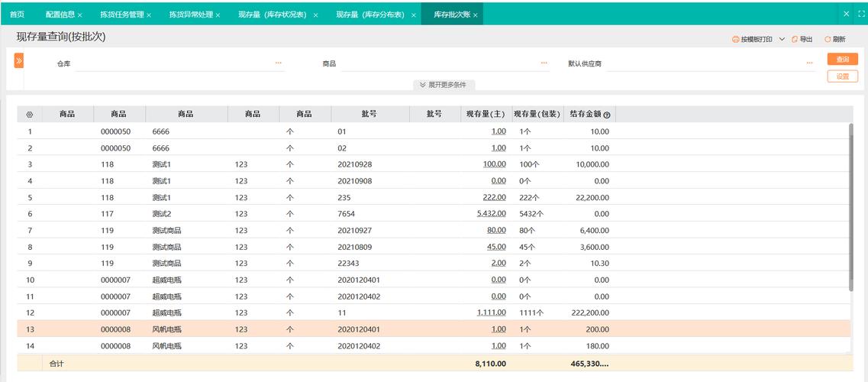
Task: Click the table's vertical scrollbar
Action: (x=850, y=206)
